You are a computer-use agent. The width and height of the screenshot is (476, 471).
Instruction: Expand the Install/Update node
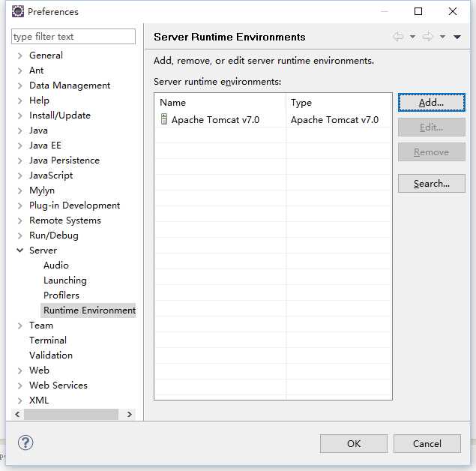[x=20, y=115]
